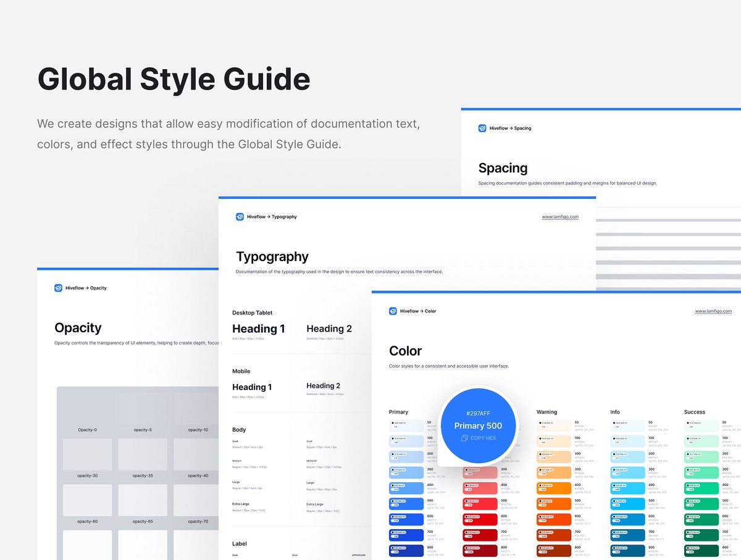Click the Global Style Guide title
Screen dimensions: 741x560
[174, 79]
